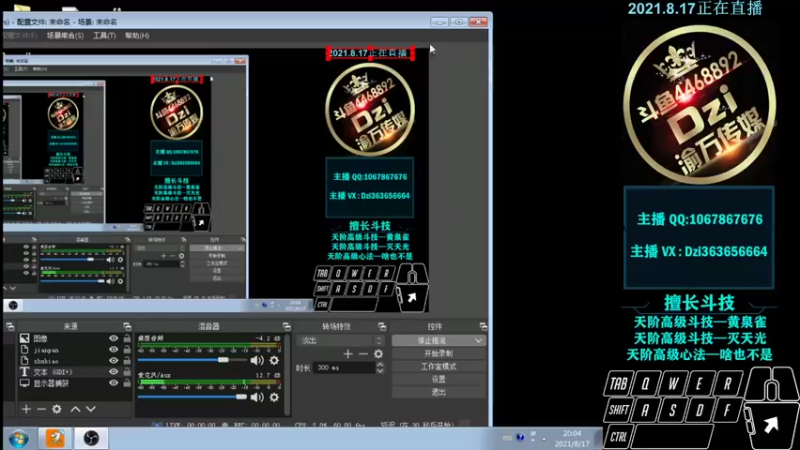This screenshot has width=800, height=450.
Task: Click the monitor icon for 显示器捕获
Action: pos(24,383)
